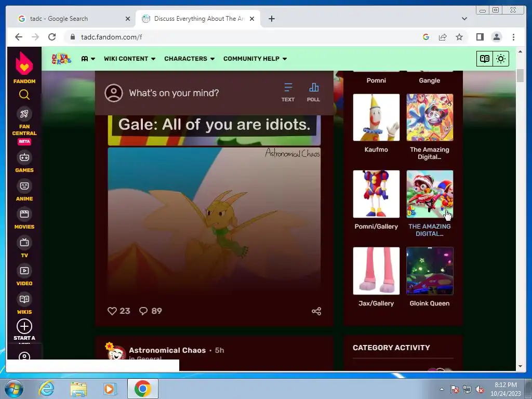Open the Video play icon

pos(24,271)
